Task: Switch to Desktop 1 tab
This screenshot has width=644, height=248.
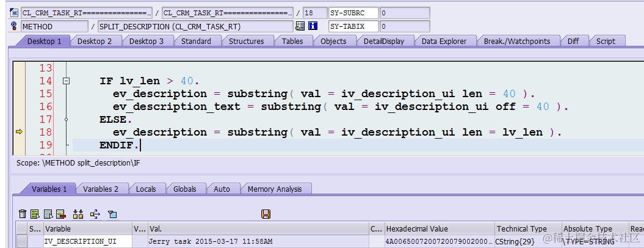Action: [44, 41]
